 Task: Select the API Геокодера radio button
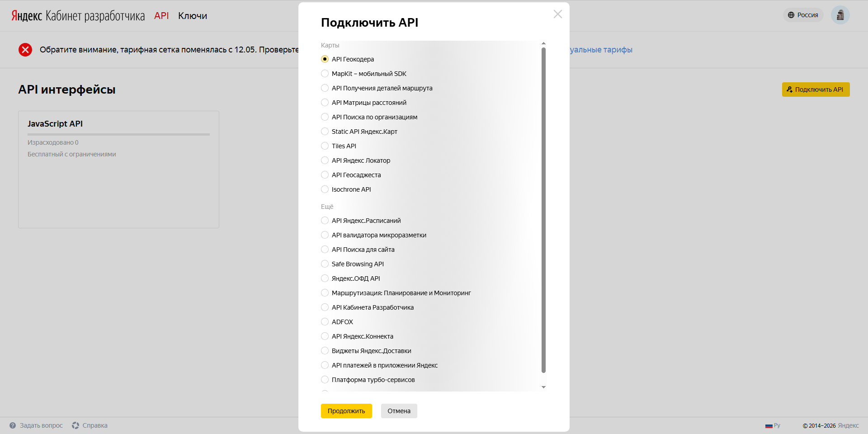[325, 59]
